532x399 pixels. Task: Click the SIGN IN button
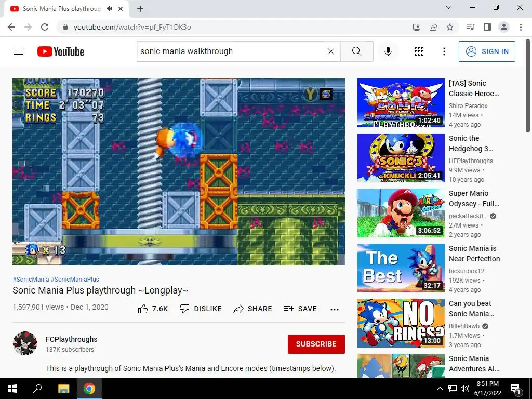click(x=487, y=51)
